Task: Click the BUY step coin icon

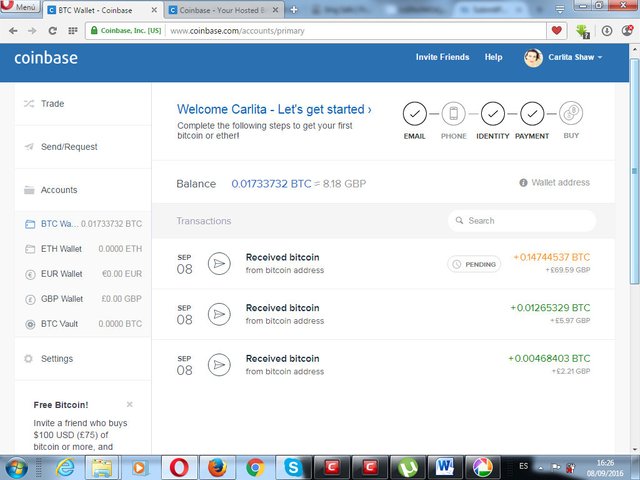Action: pyautogui.click(x=571, y=113)
